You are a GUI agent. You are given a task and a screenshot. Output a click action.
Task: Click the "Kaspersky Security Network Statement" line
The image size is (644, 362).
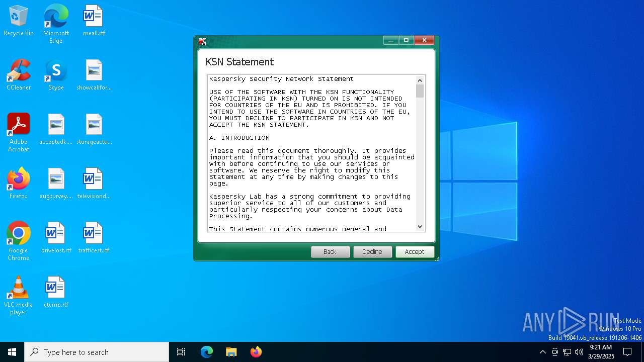281,79
